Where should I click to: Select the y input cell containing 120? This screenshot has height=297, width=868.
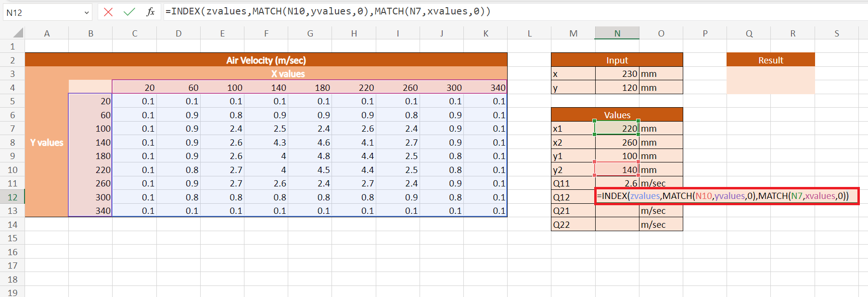pyautogui.click(x=617, y=88)
